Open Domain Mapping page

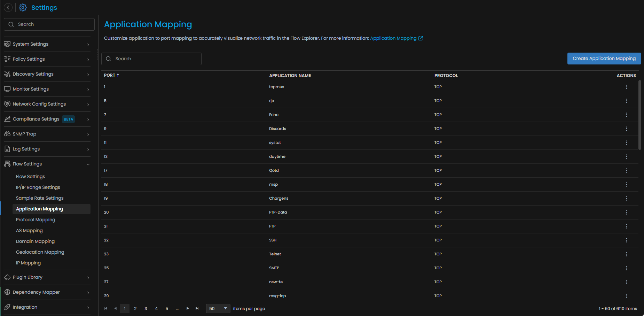pos(35,241)
